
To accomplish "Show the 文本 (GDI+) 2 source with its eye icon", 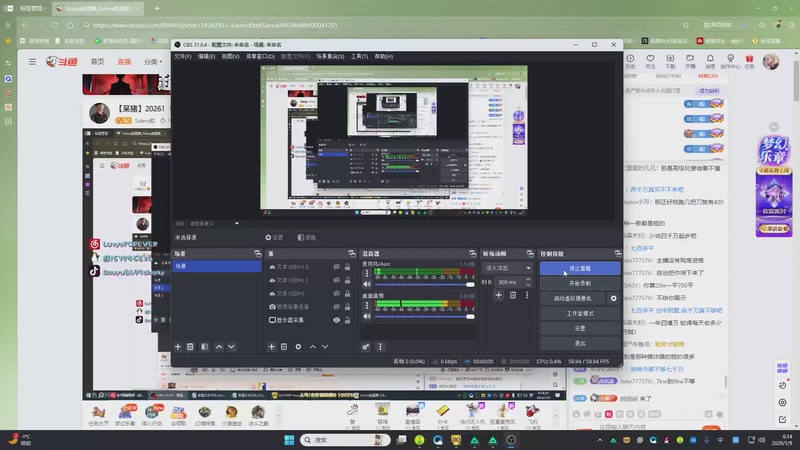I will click(x=337, y=280).
